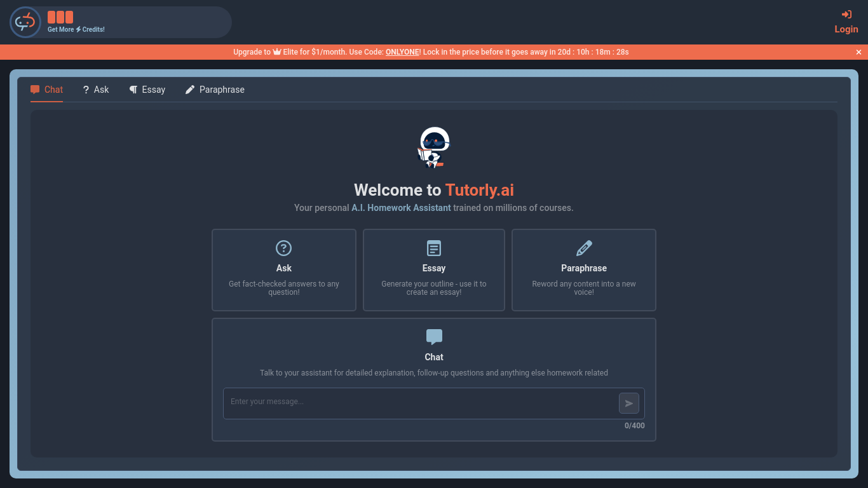Open the Paraphrase tab

[215, 90]
